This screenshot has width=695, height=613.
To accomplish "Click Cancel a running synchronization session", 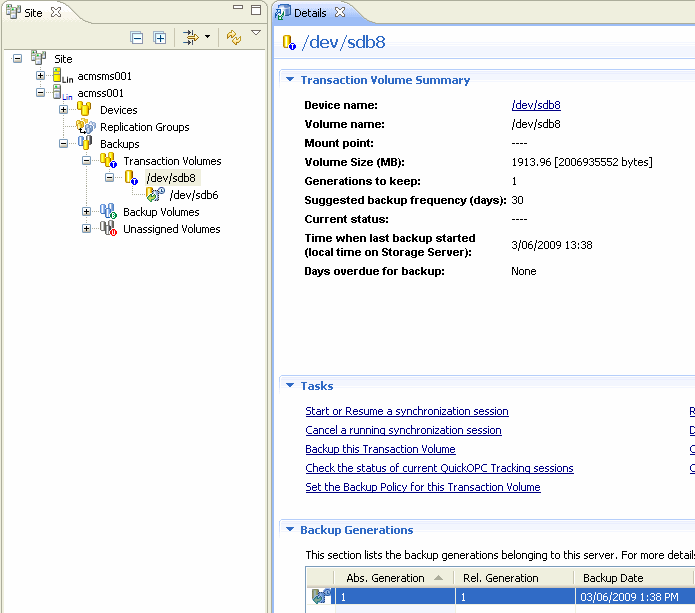I will [x=403, y=430].
